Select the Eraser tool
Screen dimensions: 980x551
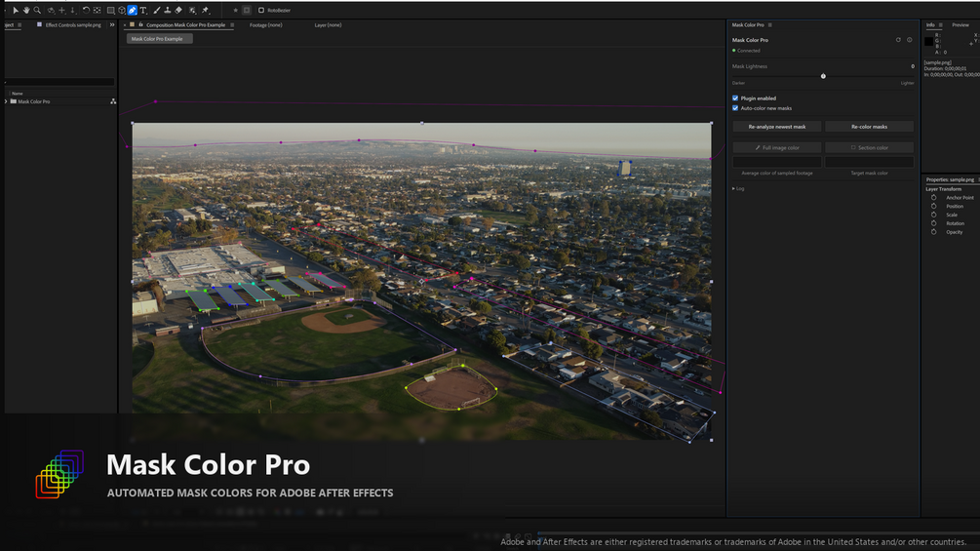(178, 10)
